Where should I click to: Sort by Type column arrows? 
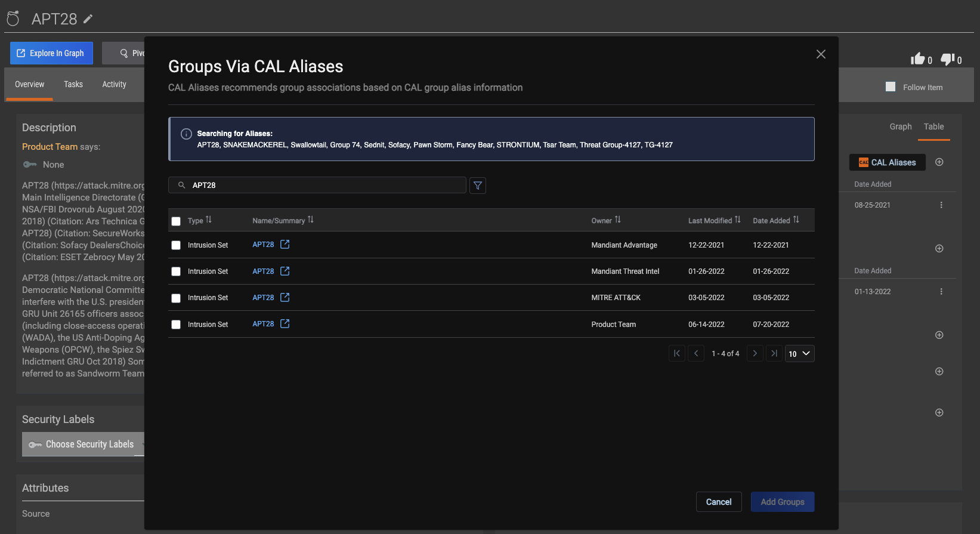pyautogui.click(x=209, y=220)
